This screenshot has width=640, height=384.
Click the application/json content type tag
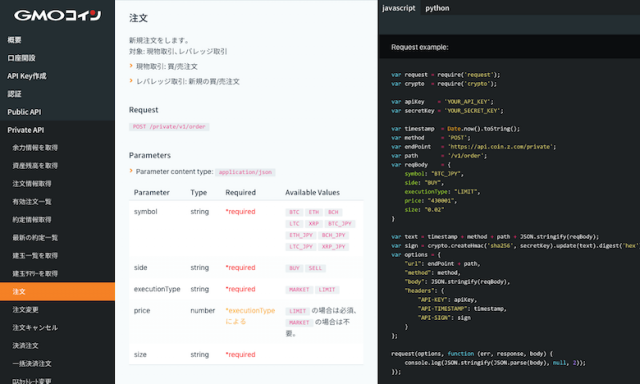point(245,172)
